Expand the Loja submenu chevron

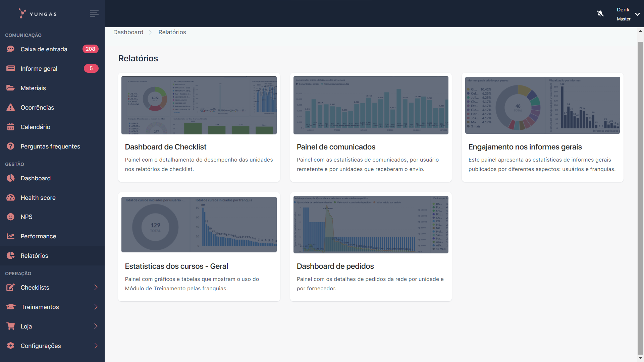tap(96, 326)
